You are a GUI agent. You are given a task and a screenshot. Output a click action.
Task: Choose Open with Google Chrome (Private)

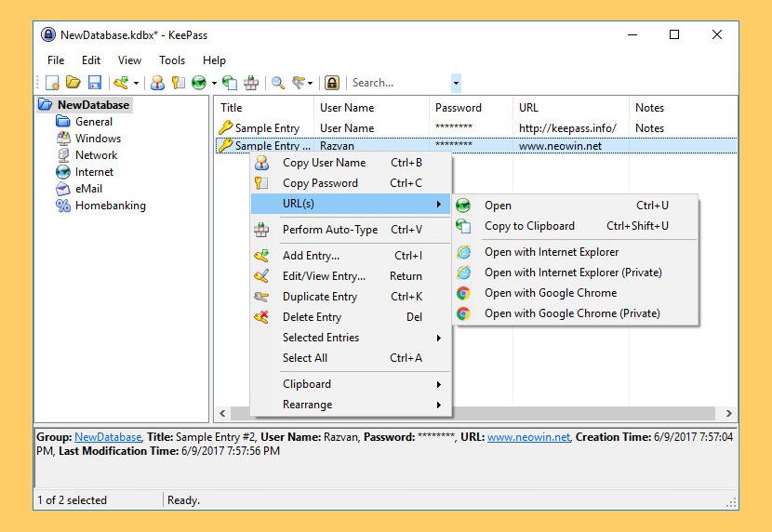575,313
